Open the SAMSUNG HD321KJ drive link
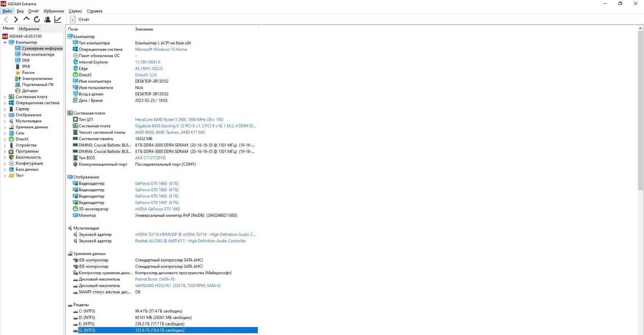Image resolution: width=644 pixels, height=335 pixels. (x=178, y=286)
